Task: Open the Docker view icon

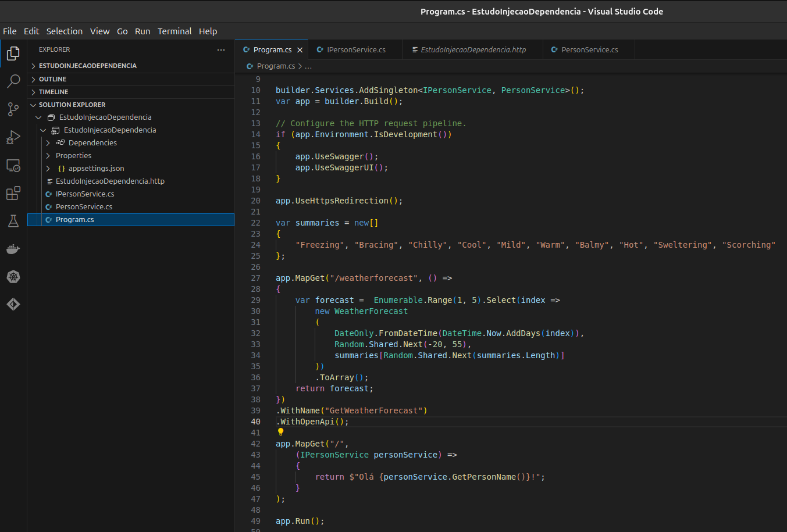Action: tap(13, 249)
